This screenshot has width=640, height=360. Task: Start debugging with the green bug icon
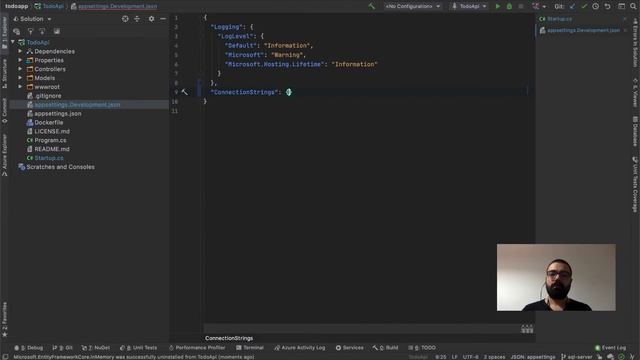(509, 6)
